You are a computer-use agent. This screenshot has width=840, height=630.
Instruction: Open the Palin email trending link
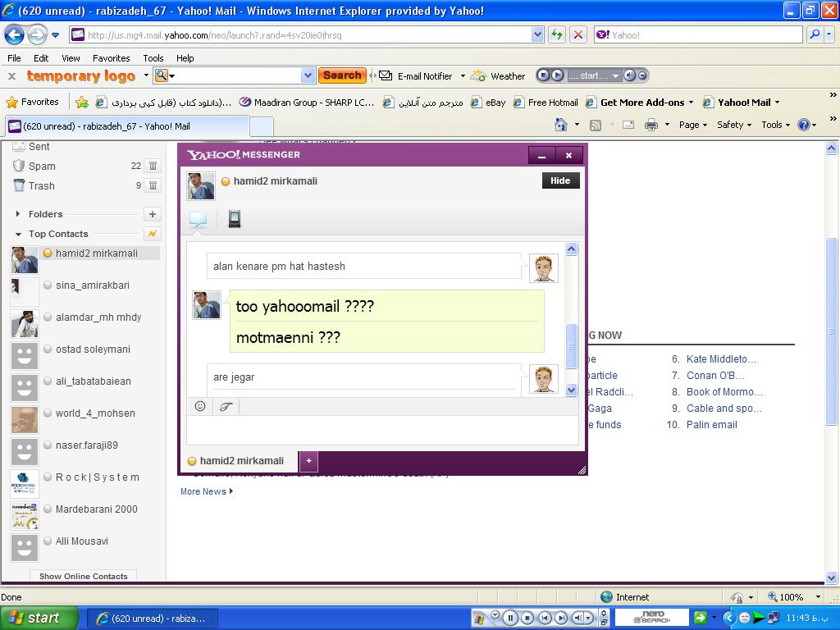[x=711, y=425]
